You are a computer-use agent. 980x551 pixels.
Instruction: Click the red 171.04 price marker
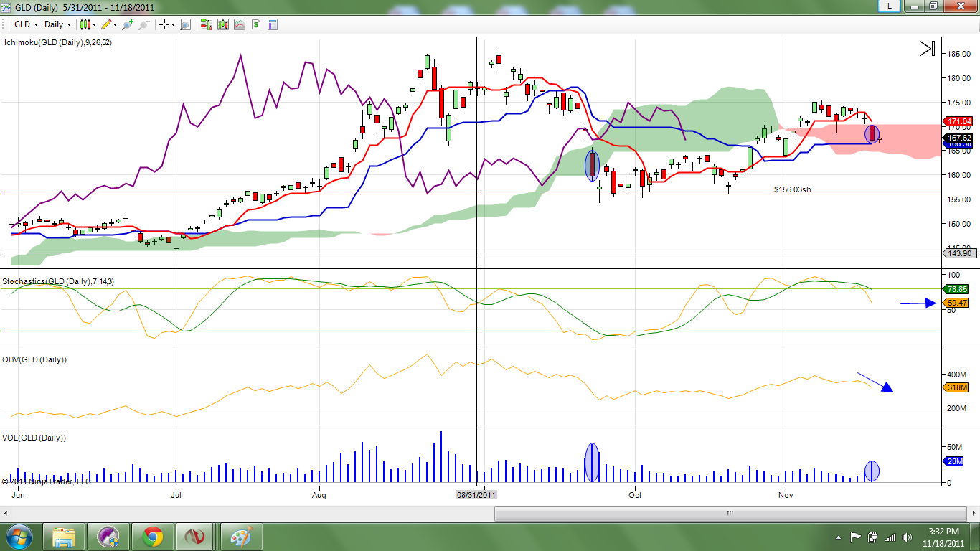point(958,122)
